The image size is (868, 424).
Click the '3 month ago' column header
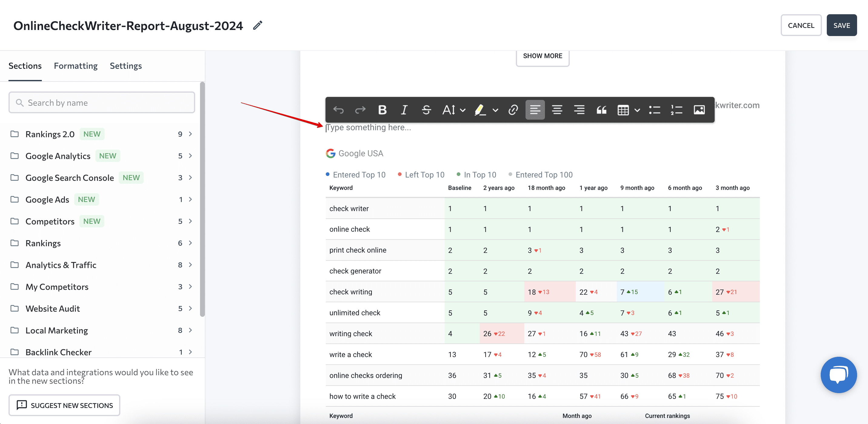tap(733, 188)
